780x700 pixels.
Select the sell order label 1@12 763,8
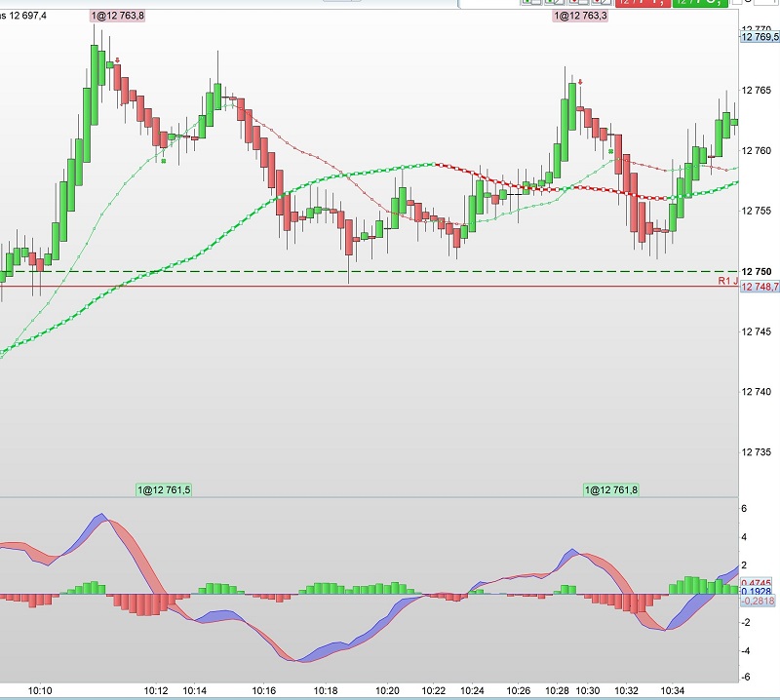click(117, 16)
